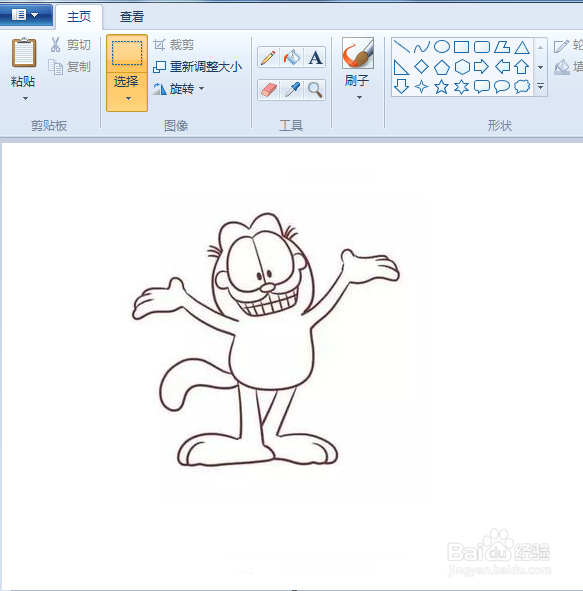
Task: Expand the full shapes gallery
Action: click(540, 87)
